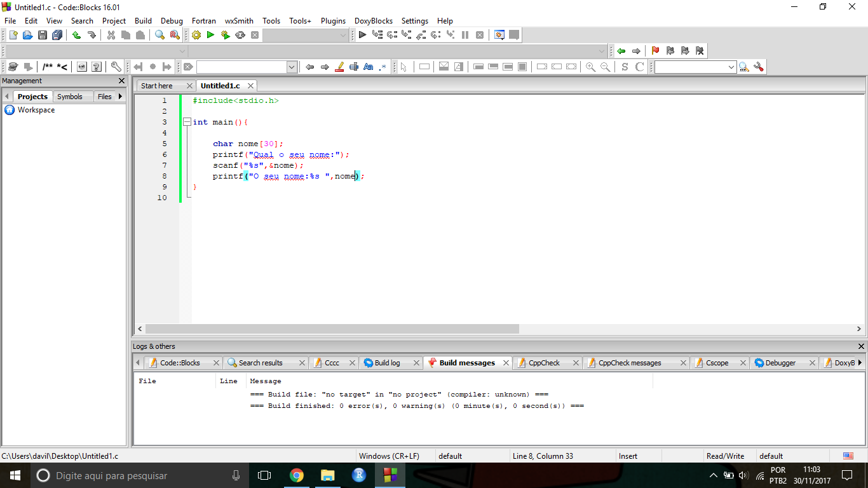Show previous log tabs left arrow

(138, 363)
